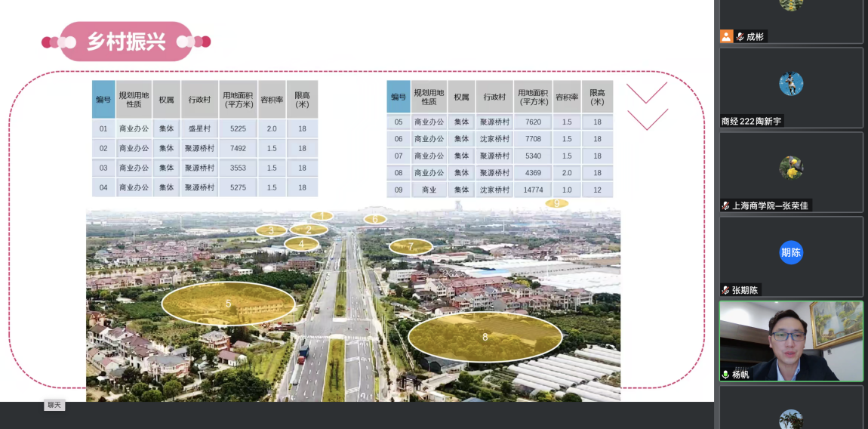Click yellow ellipse marker 6 on aerial photo
The image size is (868, 429).
pyautogui.click(x=375, y=219)
